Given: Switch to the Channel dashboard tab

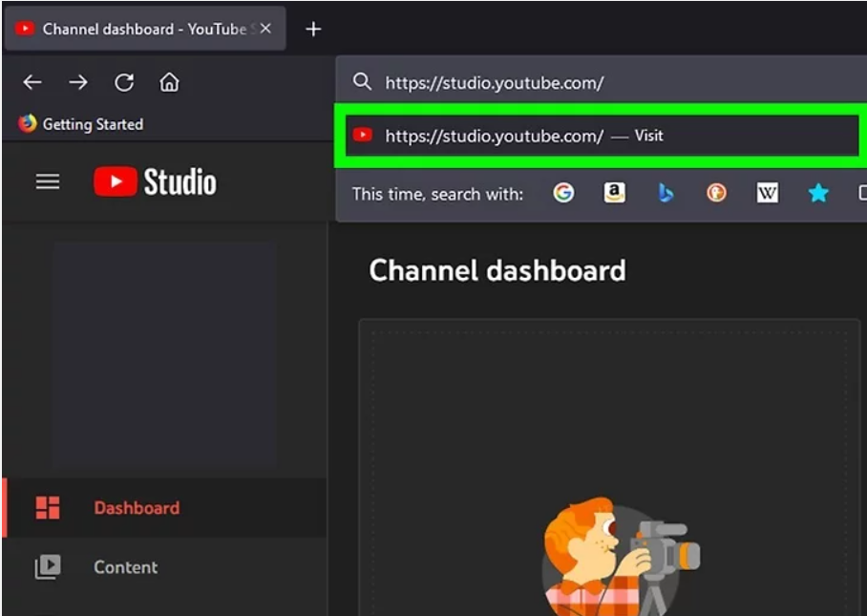Looking at the screenshot, I should point(145,29).
